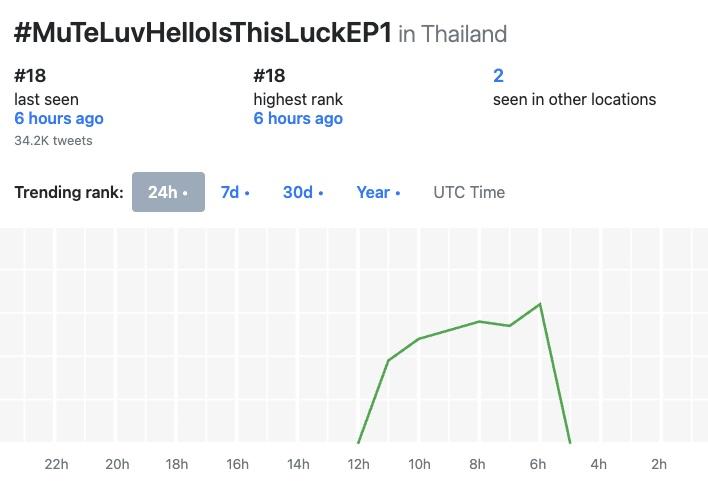
Task: Click the 16h axis label
Action: click(238, 464)
